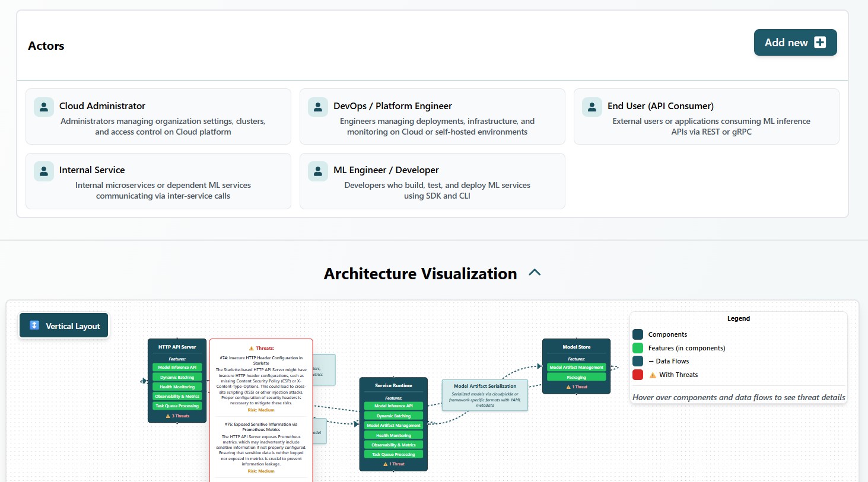The image size is (868, 482).
Task: Open the 1 Threat details on Service Runtime
Action: point(393,464)
